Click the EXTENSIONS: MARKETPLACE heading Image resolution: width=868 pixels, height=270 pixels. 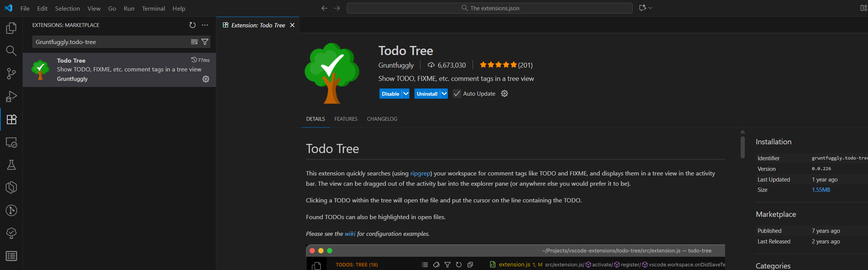click(66, 25)
